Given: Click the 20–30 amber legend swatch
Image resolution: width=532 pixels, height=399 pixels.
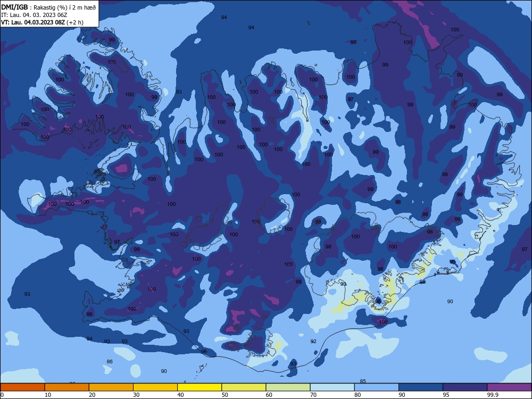Looking at the screenshot, I should pos(111,387).
